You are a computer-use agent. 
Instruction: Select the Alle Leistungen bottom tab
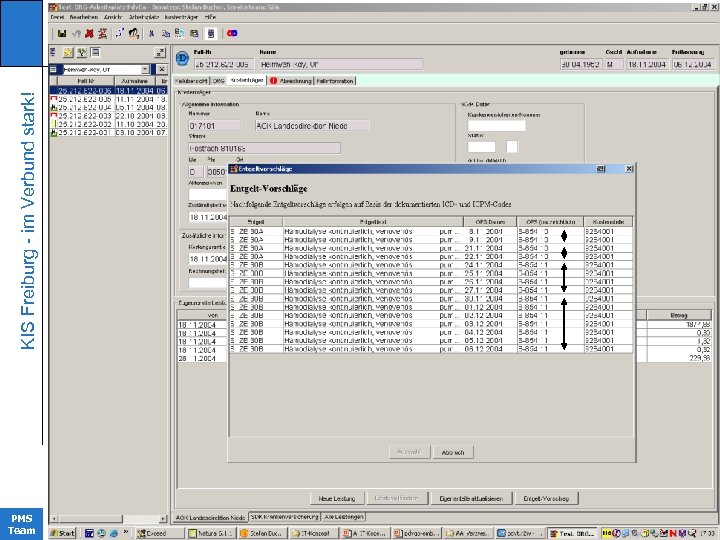342,517
